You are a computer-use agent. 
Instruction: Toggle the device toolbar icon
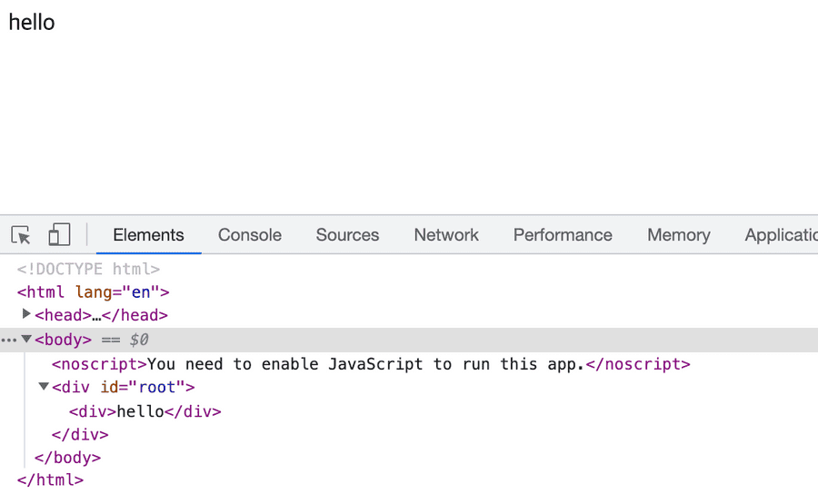point(59,235)
